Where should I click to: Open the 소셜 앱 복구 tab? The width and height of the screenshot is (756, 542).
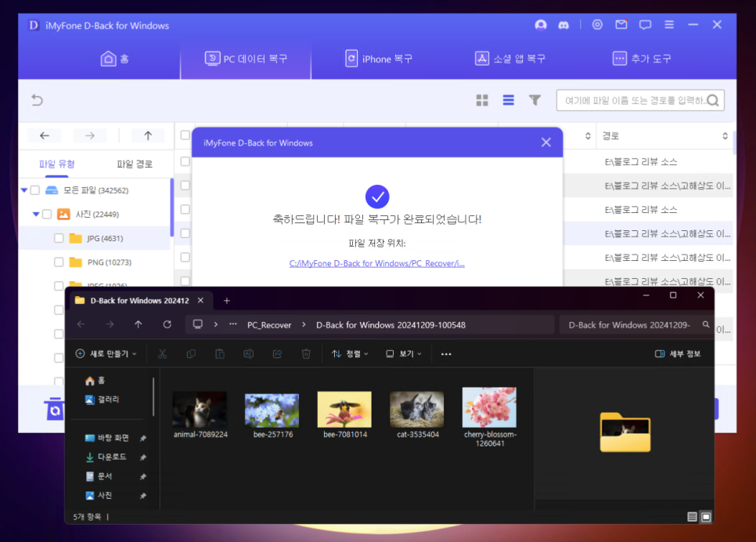tap(510, 59)
